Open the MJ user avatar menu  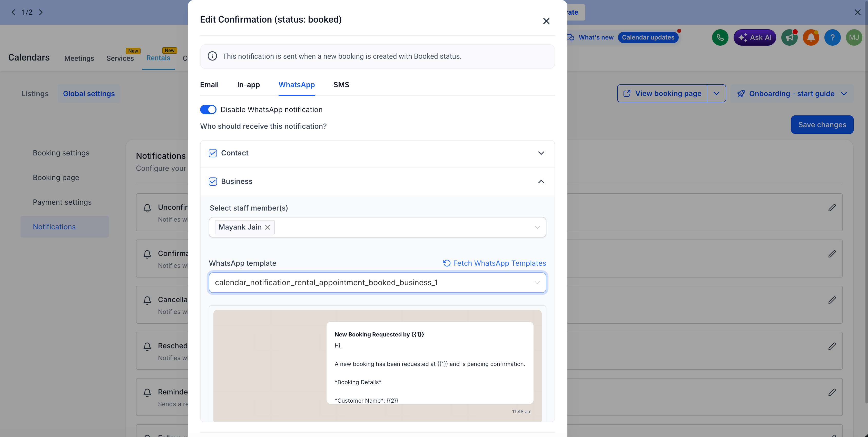[854, 37]
